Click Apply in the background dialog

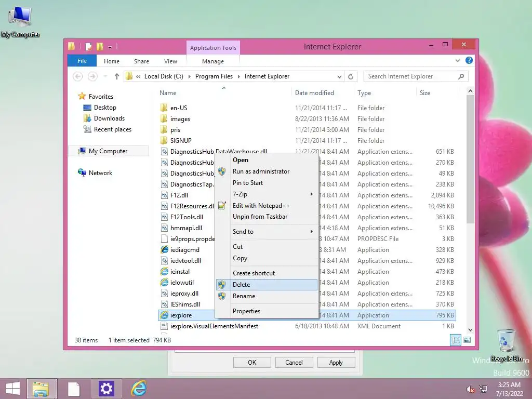(x=336, y=362)
